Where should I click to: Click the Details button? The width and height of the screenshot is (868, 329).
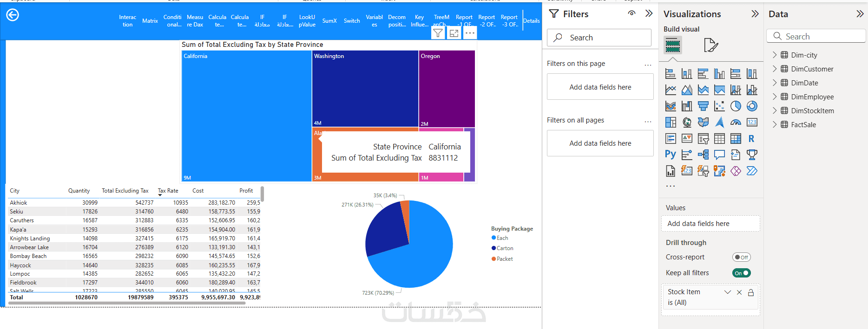click(531, 21)
